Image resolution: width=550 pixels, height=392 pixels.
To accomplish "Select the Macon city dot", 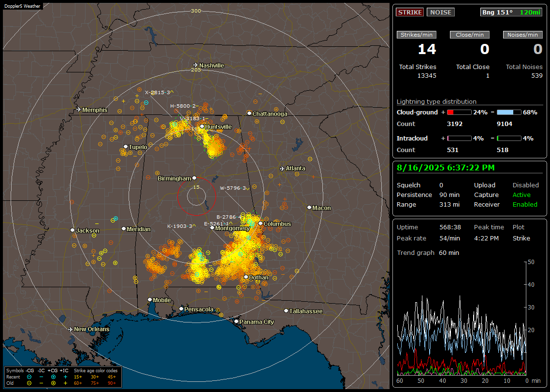I will 309,208.
